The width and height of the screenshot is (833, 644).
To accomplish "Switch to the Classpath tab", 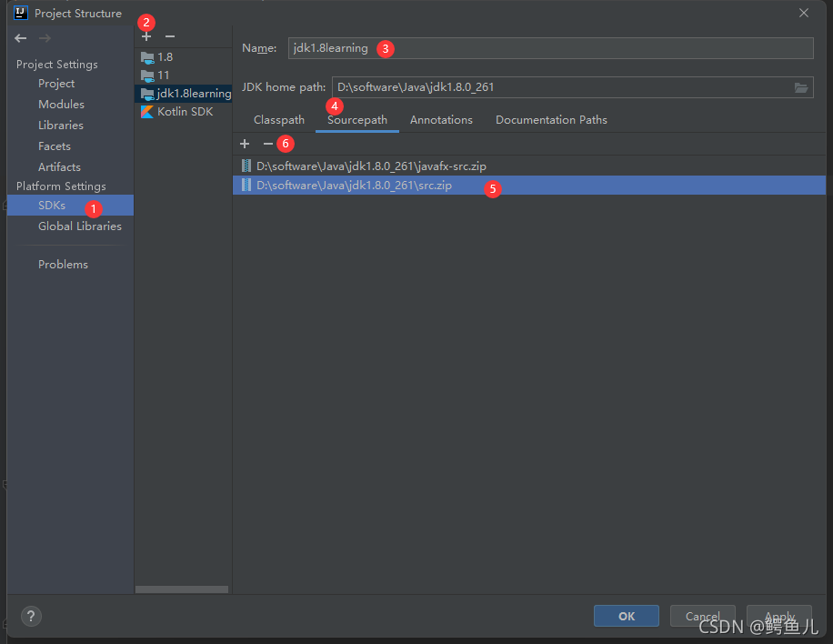I will [279, 120].
